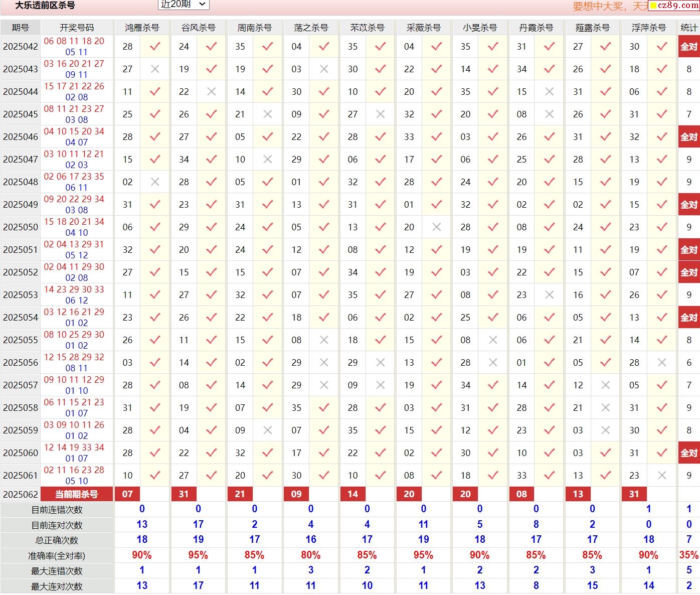
Task: Click the 浮萍杀号 column header
Action: [648, 28]
